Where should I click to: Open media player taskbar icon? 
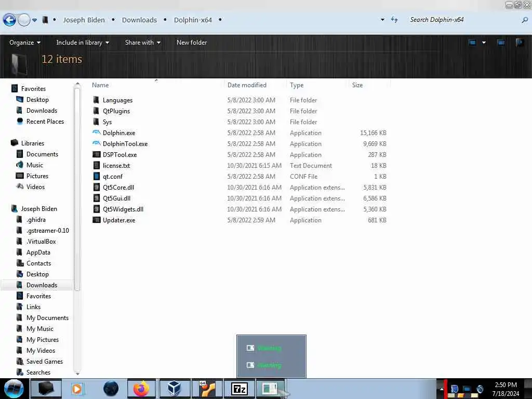pyautogui.click(x=77, y=389)
